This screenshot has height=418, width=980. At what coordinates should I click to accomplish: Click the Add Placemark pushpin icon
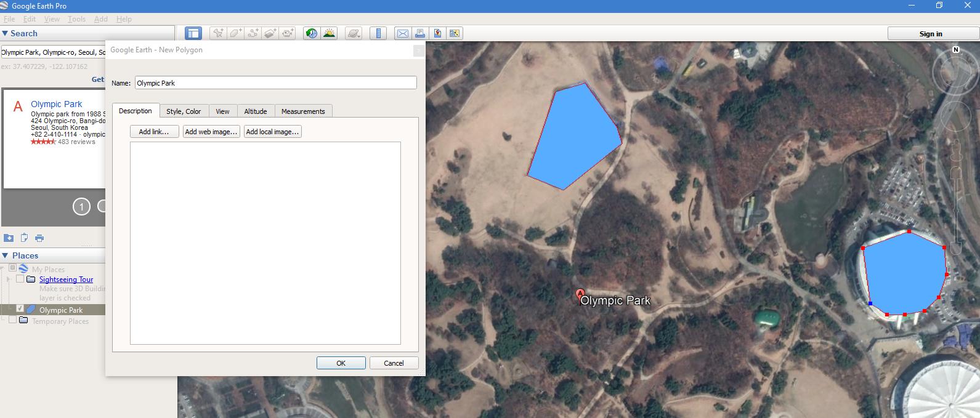(x=218, y=33)
